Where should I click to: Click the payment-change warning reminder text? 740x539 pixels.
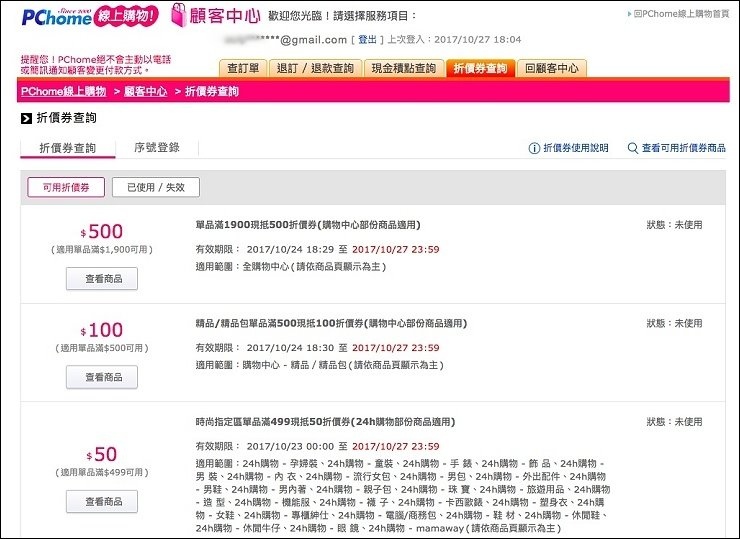tap(96, 65)
